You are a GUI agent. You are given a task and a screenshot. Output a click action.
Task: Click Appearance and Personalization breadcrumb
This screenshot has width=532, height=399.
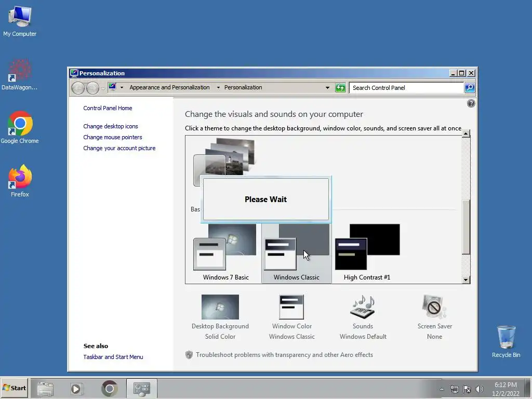click(169, 87)
